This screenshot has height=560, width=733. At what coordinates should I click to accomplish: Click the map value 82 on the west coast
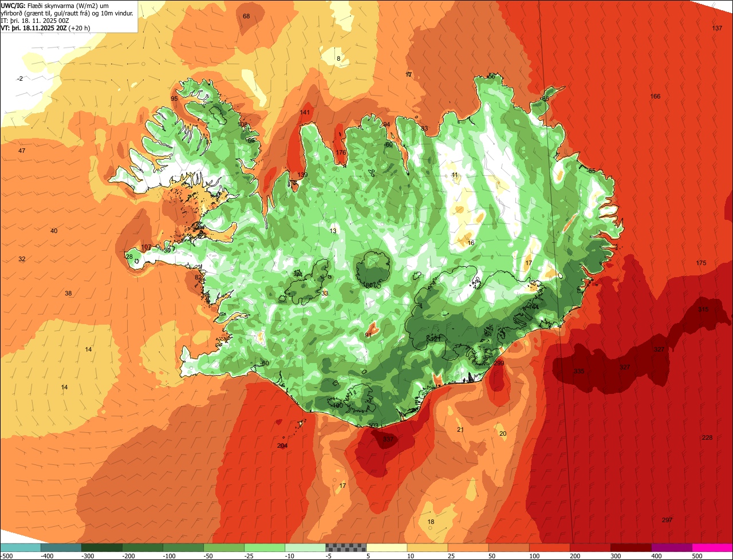[x=198, y=277]
